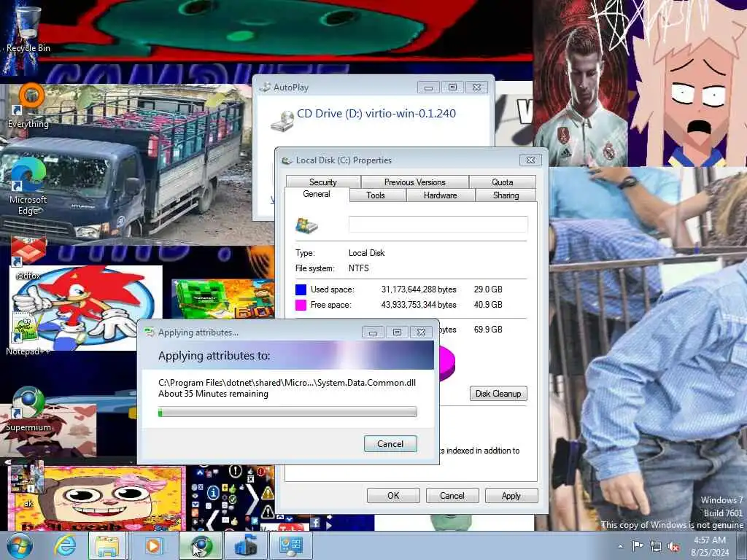Minimize the AutoPlay window
The width and height of the screenshot is (747, 560).
coord(428,87)
